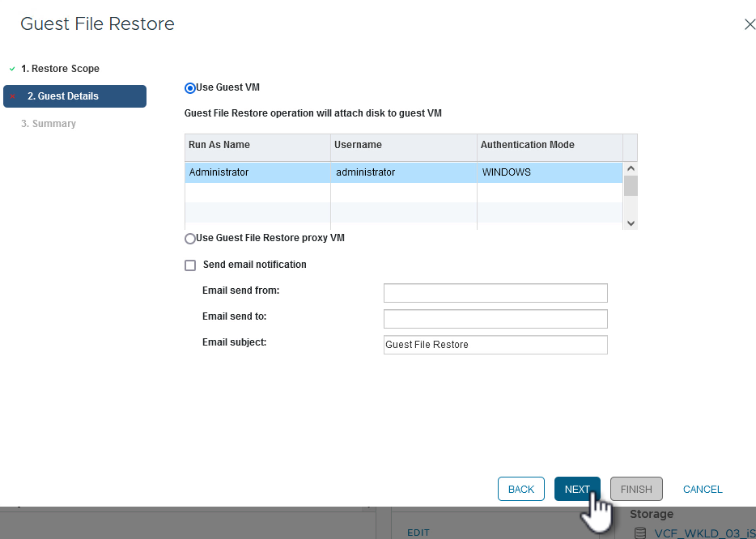Image resolution: width=756 pixels, height=539 pixels.
Task: Click into the Email send to field
Action: [x=495, y=318]
